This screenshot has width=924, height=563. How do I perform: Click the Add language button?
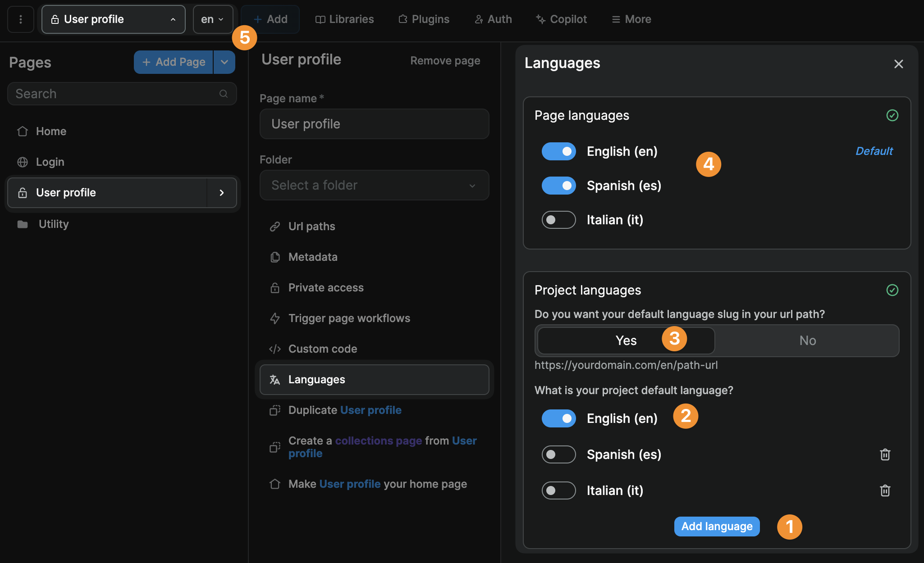[x=717, y=526]
